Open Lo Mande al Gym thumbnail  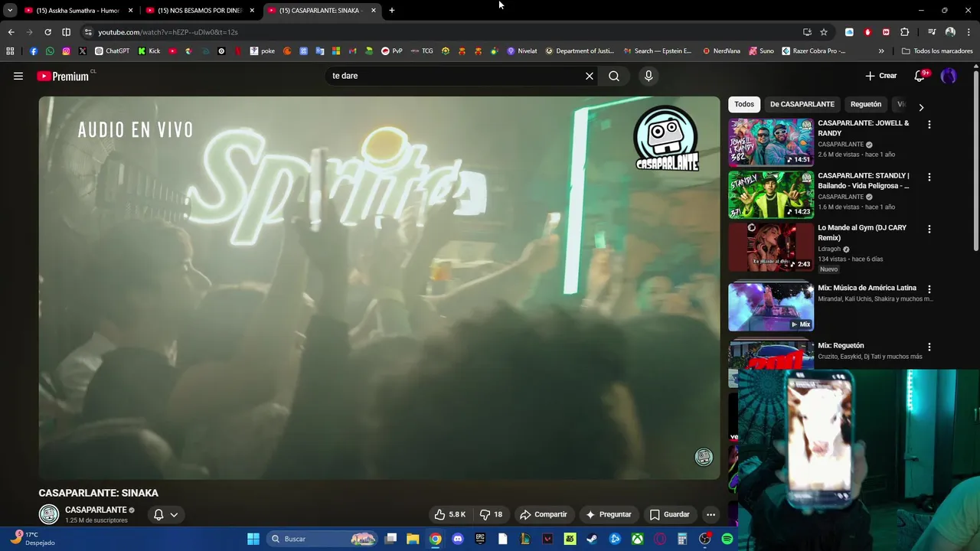coord(771,246)
